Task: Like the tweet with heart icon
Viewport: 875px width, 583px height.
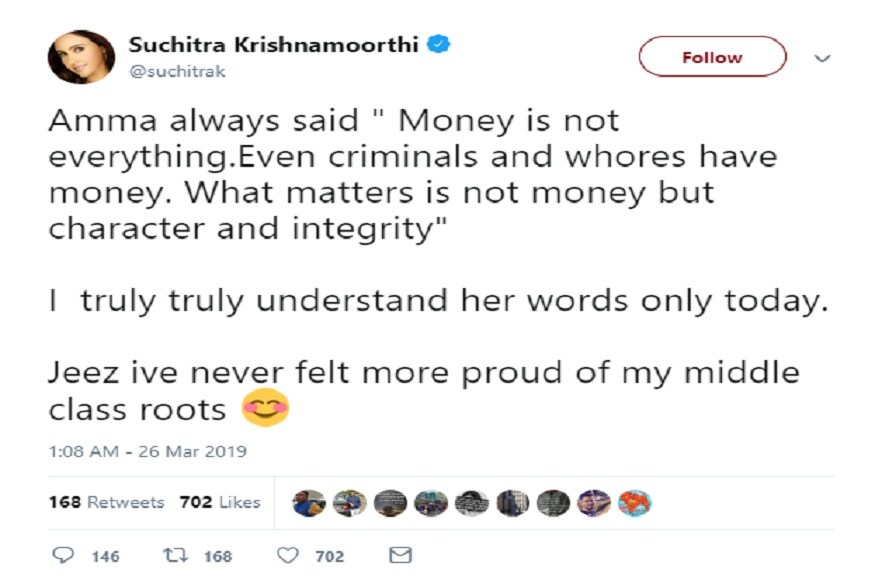Action: point(287,556)
